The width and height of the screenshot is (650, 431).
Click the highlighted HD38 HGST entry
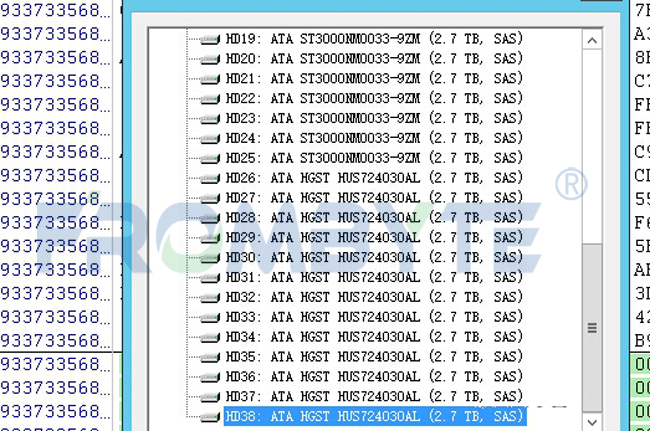click(x=375, y=416)
